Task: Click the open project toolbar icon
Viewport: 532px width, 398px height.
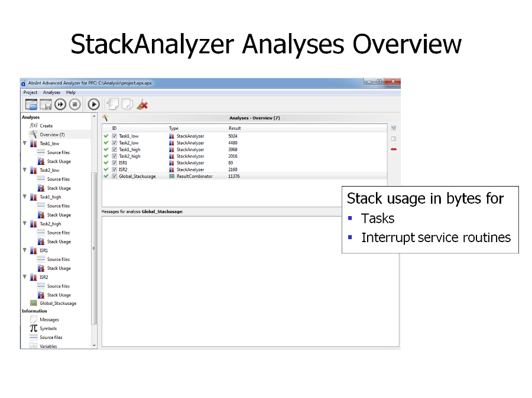Action: [x=31, y=105]
